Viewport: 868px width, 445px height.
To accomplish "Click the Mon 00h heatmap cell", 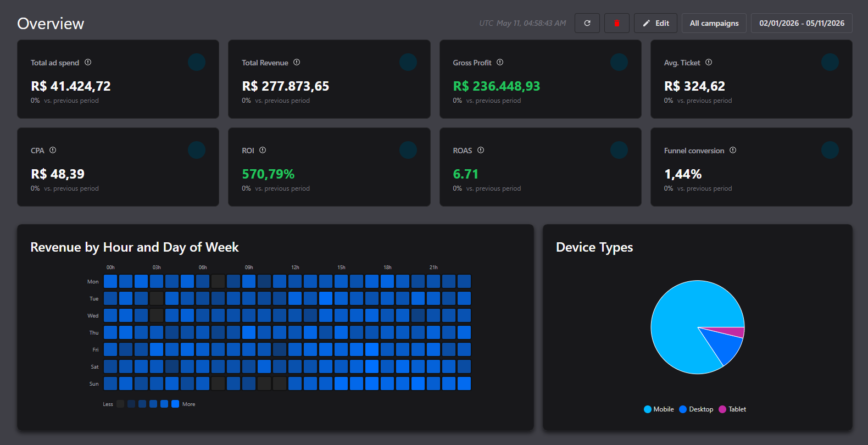I will pos(110,281).
